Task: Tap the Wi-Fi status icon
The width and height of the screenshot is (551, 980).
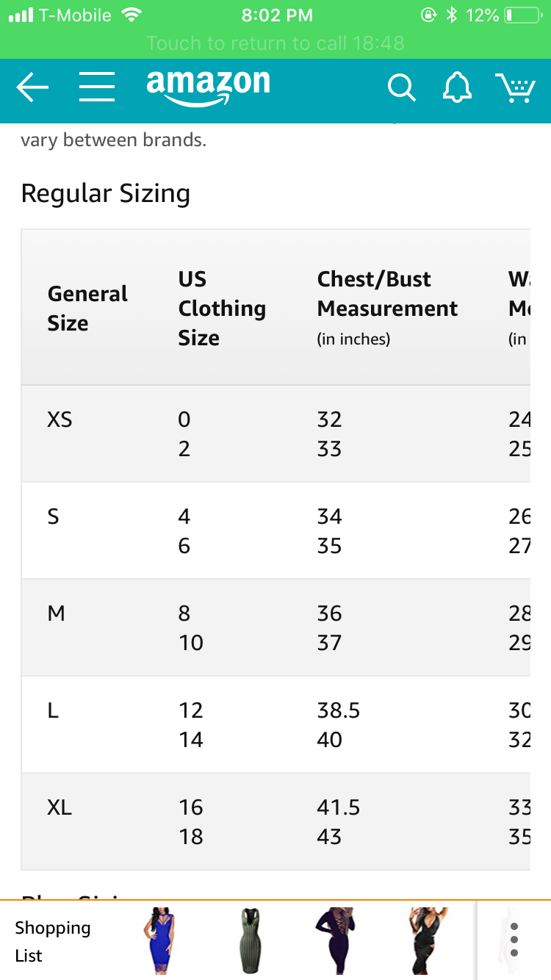Action: pos(132,15)
